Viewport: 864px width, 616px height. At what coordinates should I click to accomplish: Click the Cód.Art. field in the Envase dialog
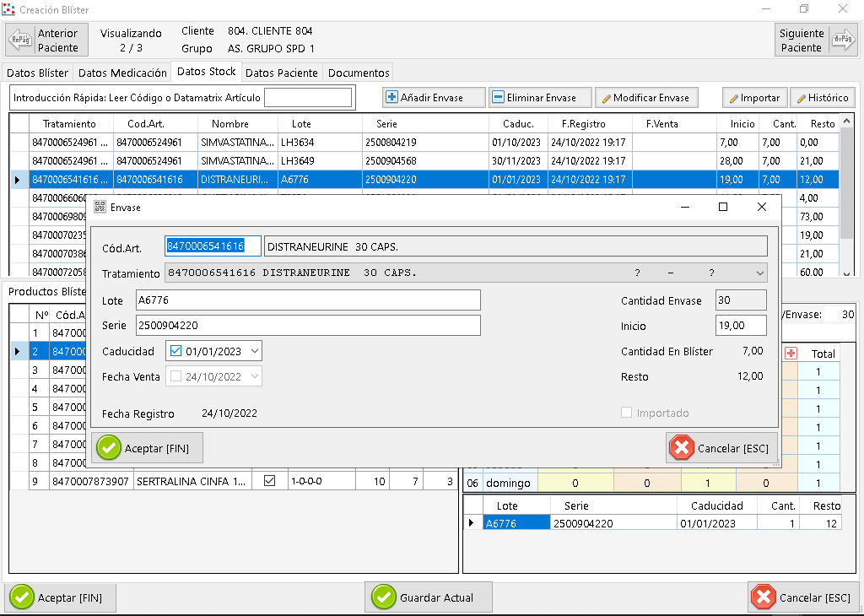[x=213, y=246]
